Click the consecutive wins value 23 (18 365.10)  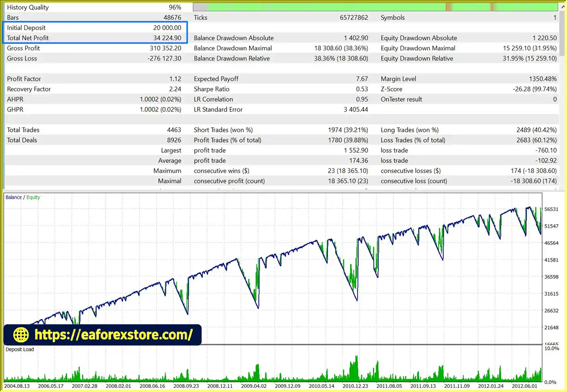click(x=348, y=170)
